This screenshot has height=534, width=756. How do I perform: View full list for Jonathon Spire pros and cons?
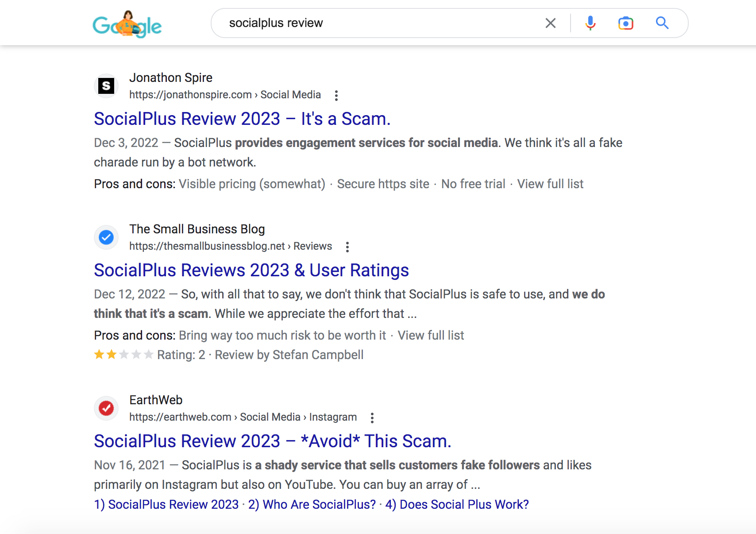tap(550, 184)
